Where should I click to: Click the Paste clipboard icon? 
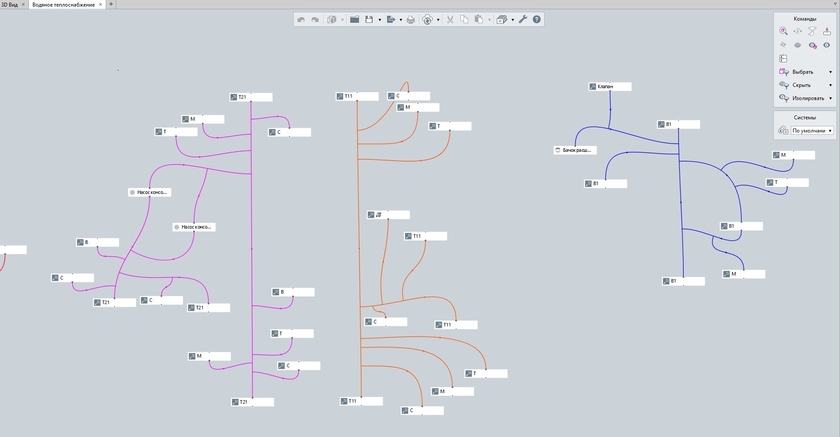point(478,19)
